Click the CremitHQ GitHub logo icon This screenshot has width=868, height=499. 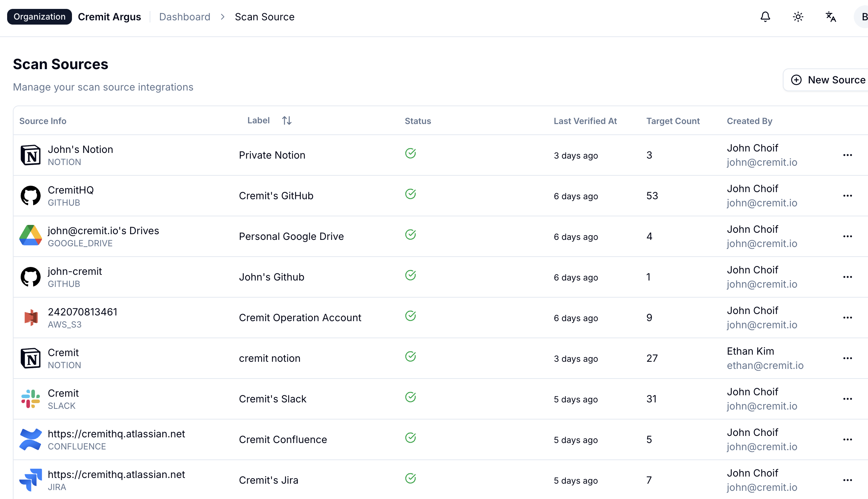[31, 196]
